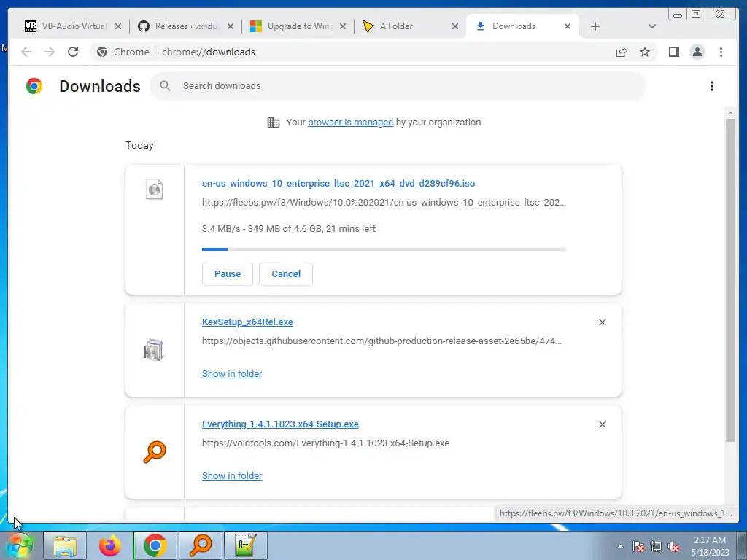Click the Chrome site info chip
Screen dimensions: 747x560
click(x=123, y=52)
